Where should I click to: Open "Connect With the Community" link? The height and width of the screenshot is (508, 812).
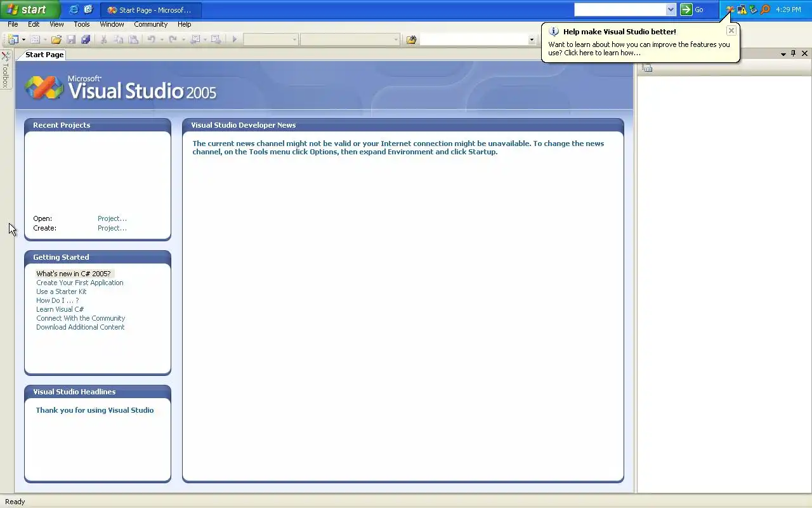point(81,318)
